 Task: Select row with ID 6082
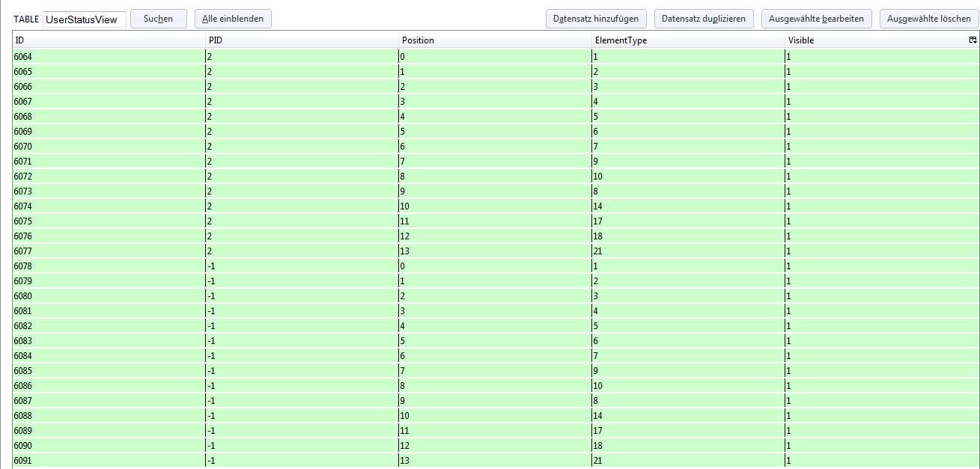pos(495,326)
